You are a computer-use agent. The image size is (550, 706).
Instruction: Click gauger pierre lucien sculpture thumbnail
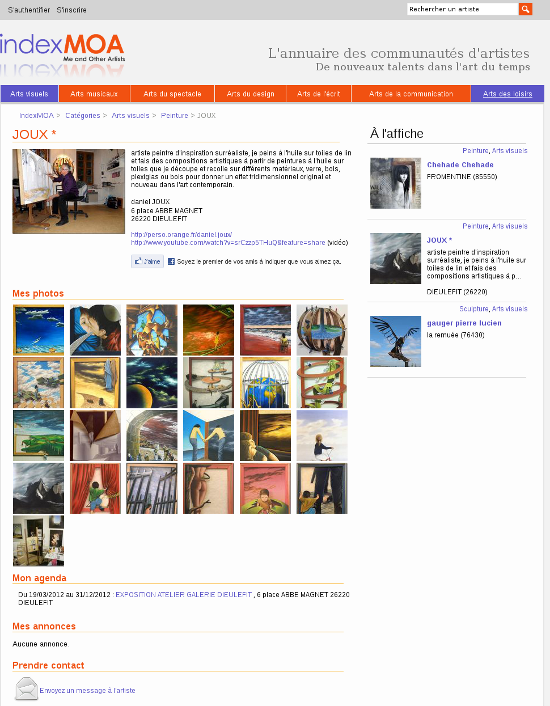395,341
